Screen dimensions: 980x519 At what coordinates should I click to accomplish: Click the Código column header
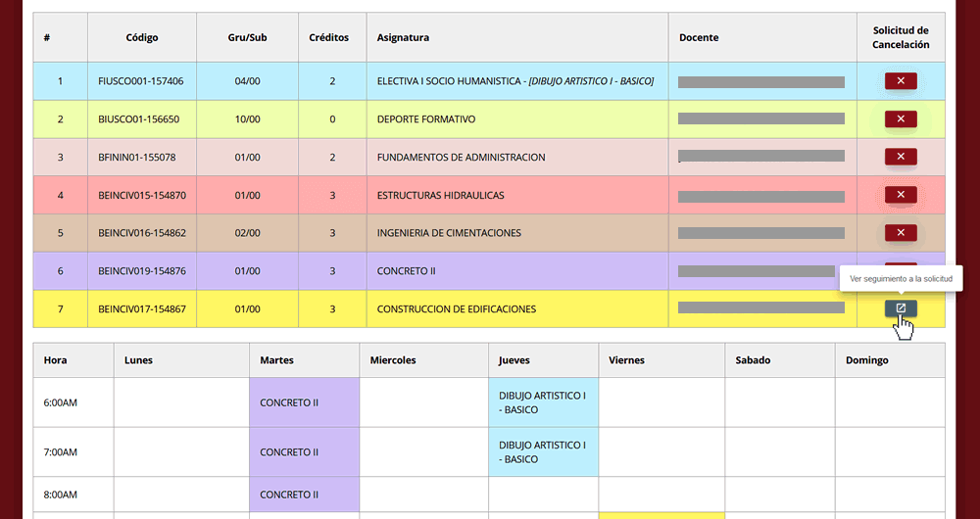pos(142,38)
